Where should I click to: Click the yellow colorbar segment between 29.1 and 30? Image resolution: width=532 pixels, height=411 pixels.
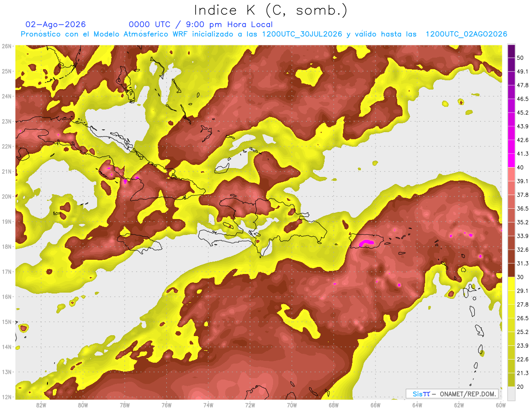pyautogui.click(x=511, y=284)
